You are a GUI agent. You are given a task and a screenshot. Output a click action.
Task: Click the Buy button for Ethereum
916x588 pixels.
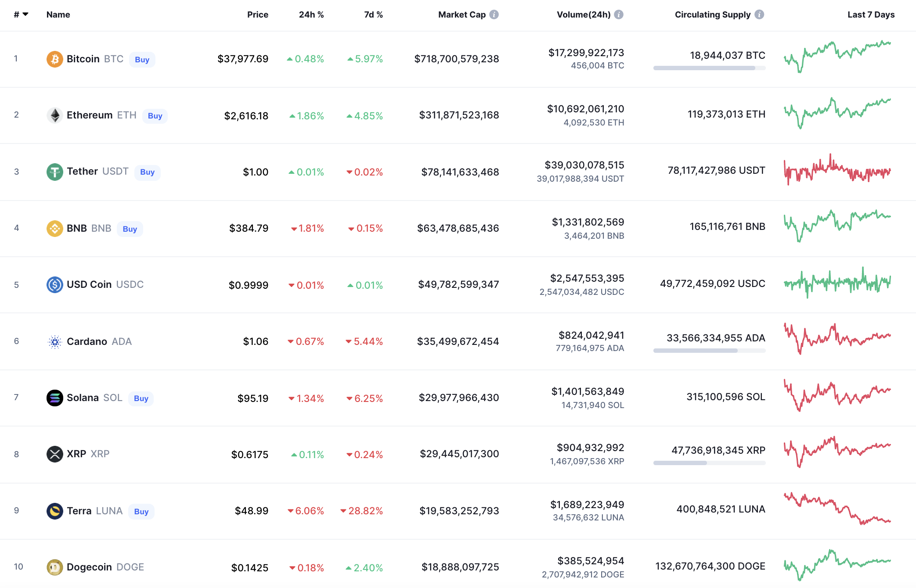point(155,115)
